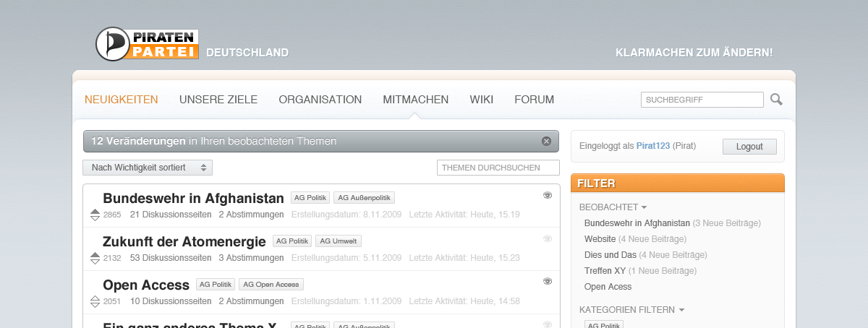868x328 pixels.
Task: Go to the Forum section
Action: (x=534, y=100)
